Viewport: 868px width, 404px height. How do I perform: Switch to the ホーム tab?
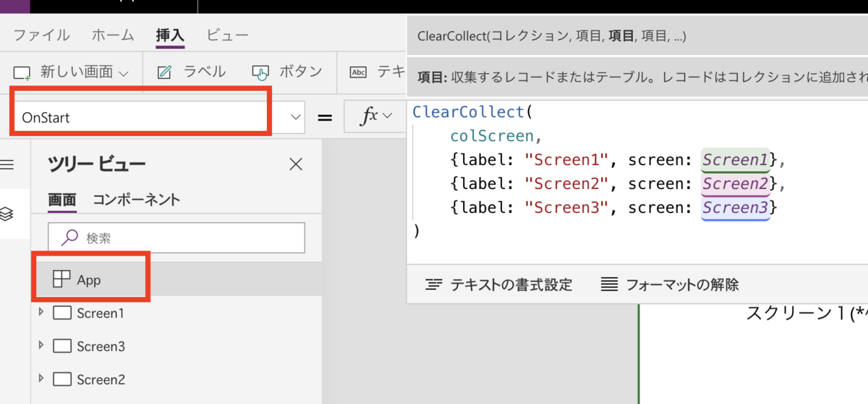click(x=113, y=35)
